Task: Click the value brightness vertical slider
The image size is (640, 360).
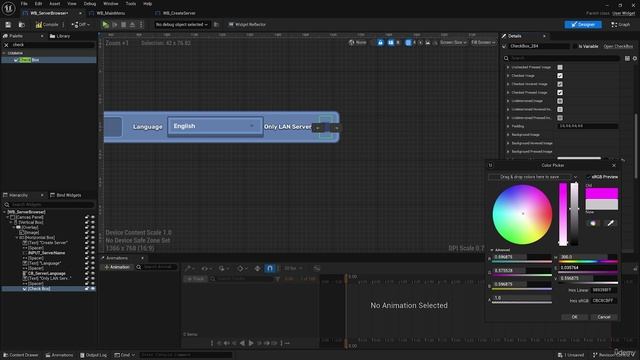Action: click(574, 214)
